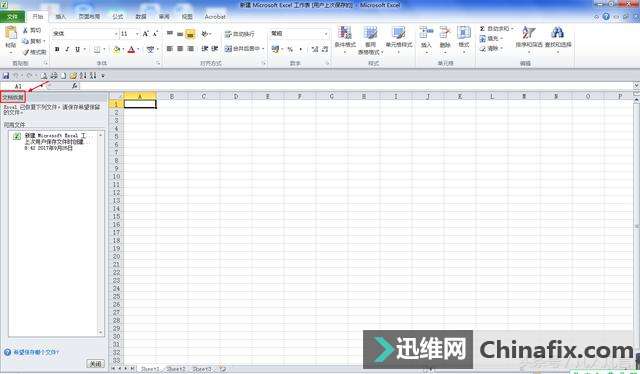The height and width of the screenshot is (374, 640).
Task: Apply percent style
Action: (290, 49)
